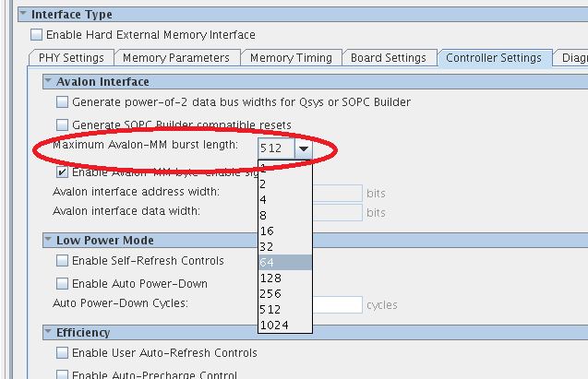Enable Hard External Memory Interface checkbox

[x=37, y=35]
